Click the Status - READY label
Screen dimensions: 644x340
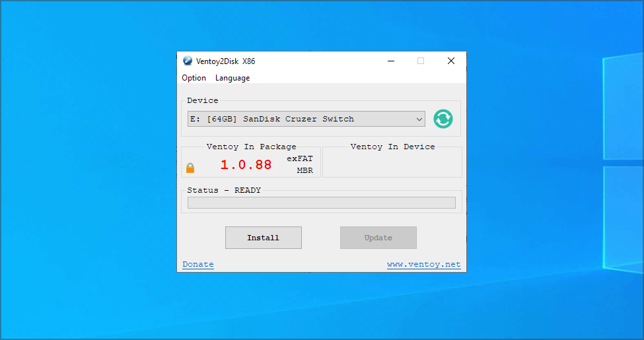pyautogui.click(x=224, y=190)
